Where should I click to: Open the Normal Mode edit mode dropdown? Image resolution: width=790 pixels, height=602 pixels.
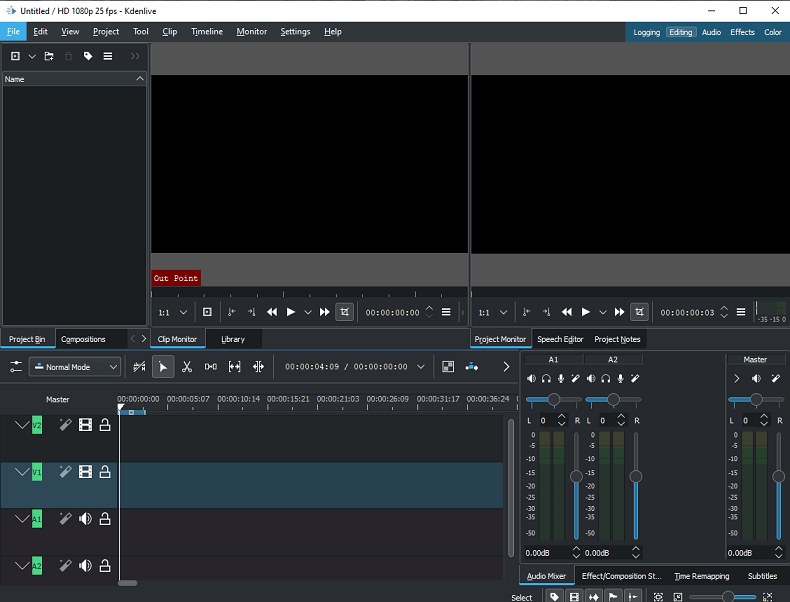(x=75, y=367)
